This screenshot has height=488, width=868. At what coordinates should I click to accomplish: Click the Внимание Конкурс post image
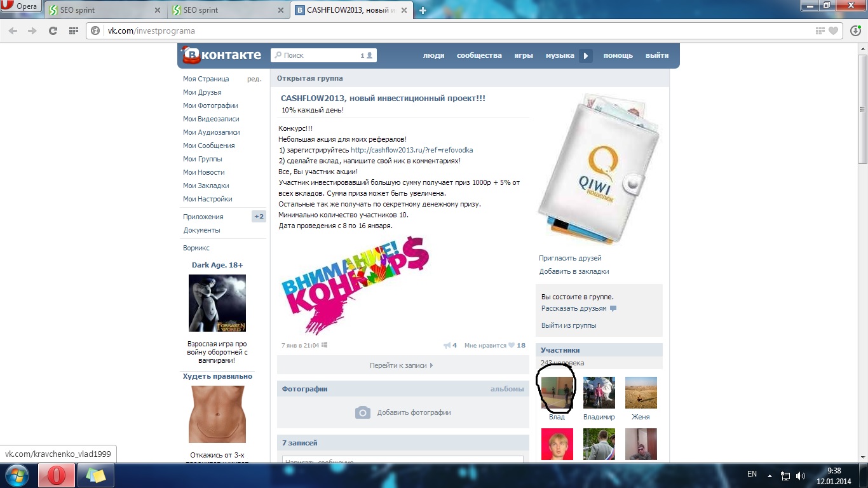(x=355, y=286)
